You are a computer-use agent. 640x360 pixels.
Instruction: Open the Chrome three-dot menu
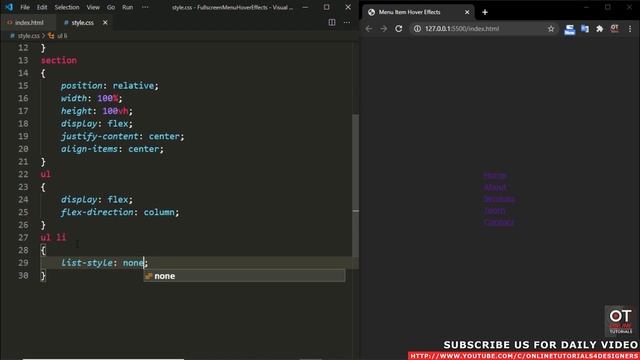tap(630, 29)
